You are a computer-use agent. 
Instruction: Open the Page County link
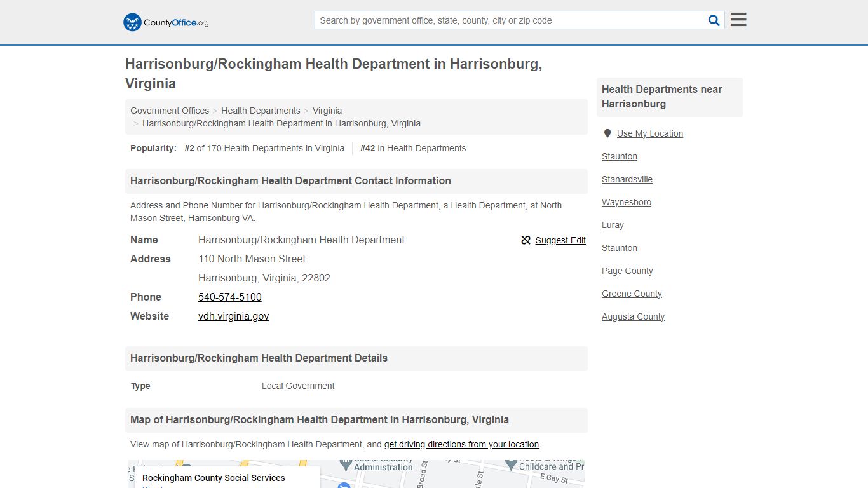[x=627, y=271]
